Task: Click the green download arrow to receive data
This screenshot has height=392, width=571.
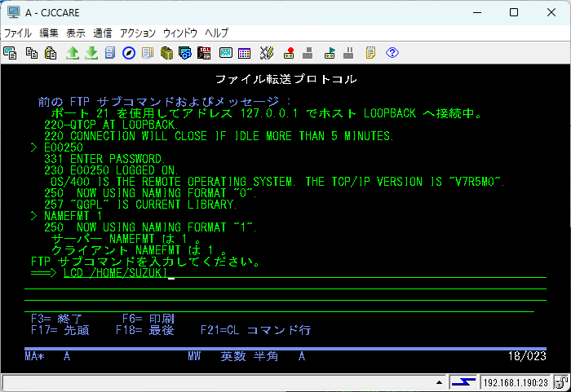Action: (91, 53)
